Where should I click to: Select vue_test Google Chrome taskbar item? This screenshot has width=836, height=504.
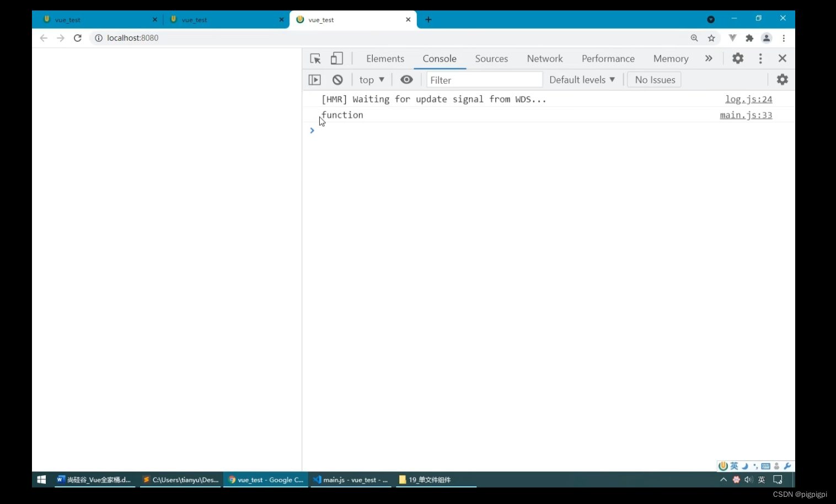pos(265,480)
